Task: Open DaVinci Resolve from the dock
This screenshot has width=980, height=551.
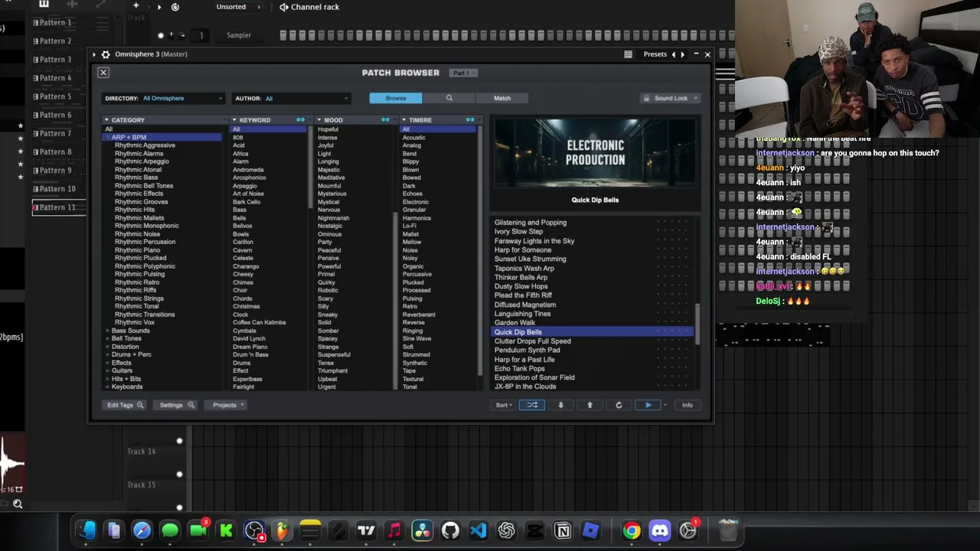Action: pos(422,530)
